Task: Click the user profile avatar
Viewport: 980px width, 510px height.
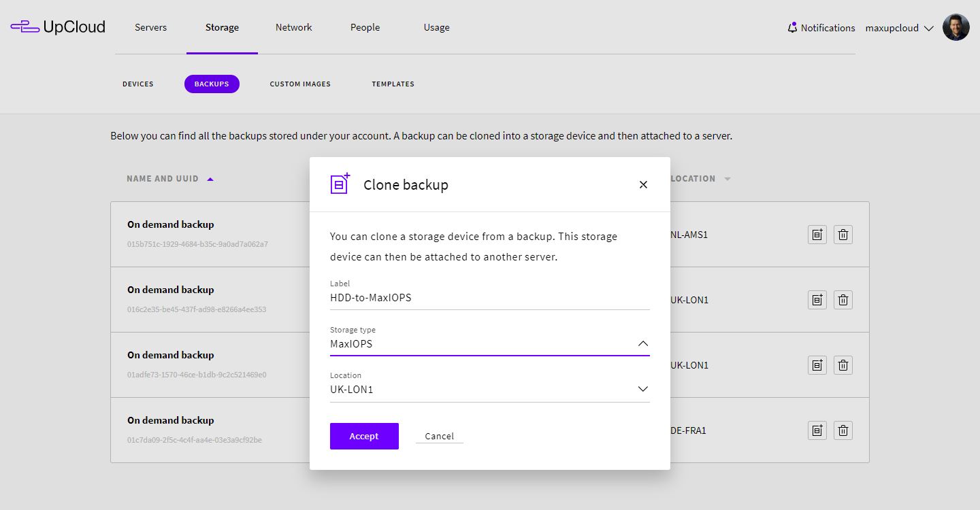Action: 955,28
